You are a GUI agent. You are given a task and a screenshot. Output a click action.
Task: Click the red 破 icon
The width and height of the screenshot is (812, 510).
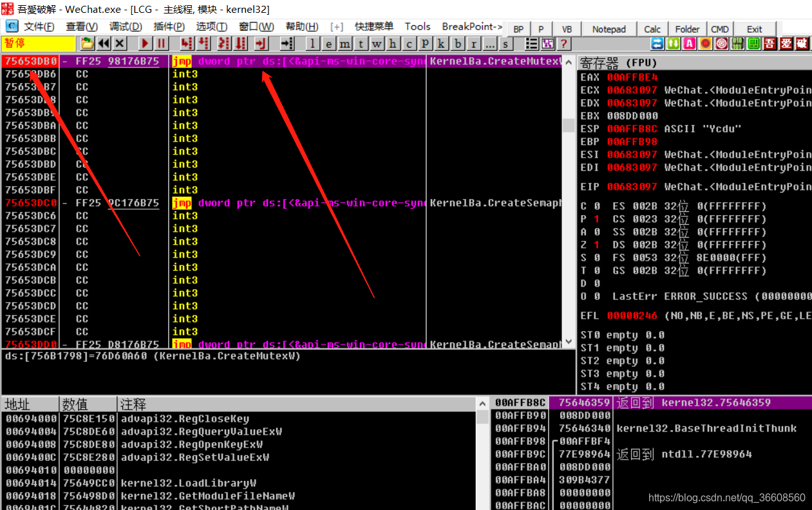click(802, 44)
